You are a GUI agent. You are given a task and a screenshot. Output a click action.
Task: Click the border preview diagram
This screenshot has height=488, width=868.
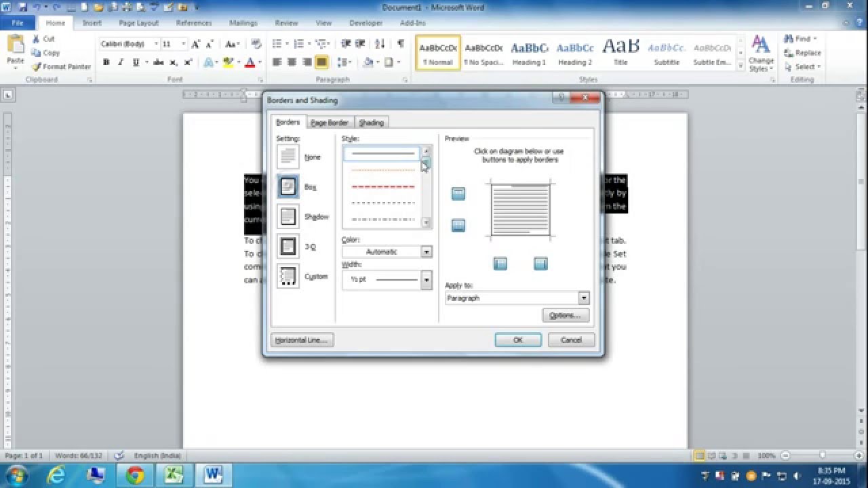point(520,210)
